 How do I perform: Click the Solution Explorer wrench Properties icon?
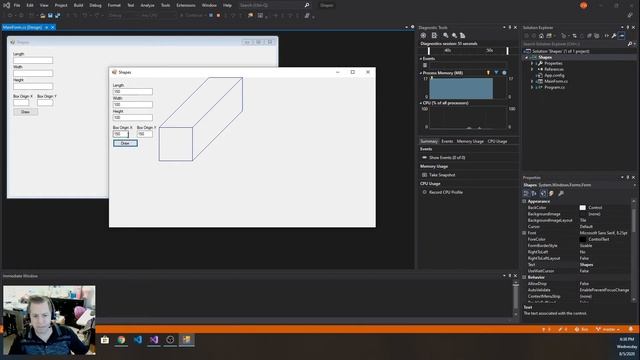(x=614, y=36)
